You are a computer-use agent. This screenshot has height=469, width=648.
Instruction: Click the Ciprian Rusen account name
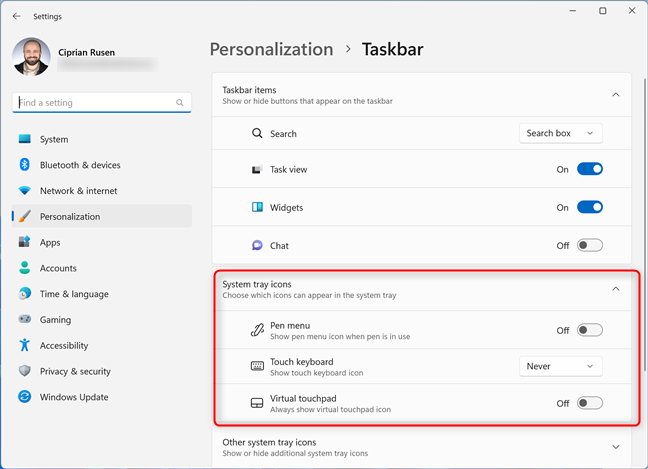[87, 52]
